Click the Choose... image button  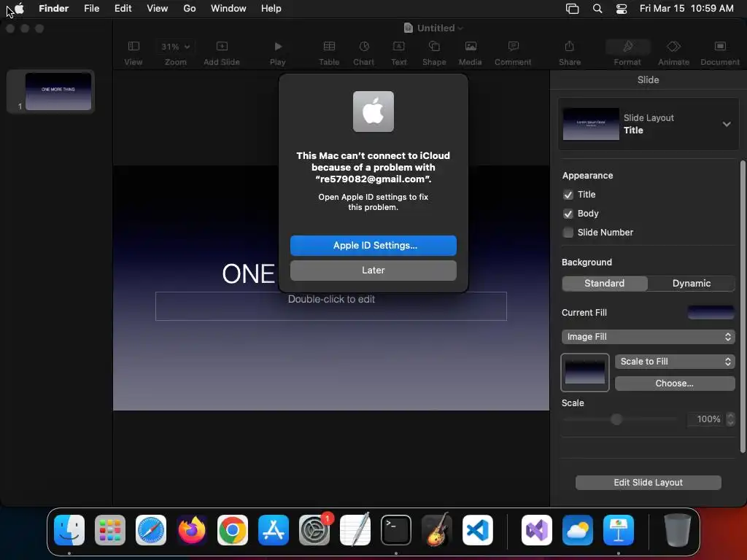(x=675, y=384)
